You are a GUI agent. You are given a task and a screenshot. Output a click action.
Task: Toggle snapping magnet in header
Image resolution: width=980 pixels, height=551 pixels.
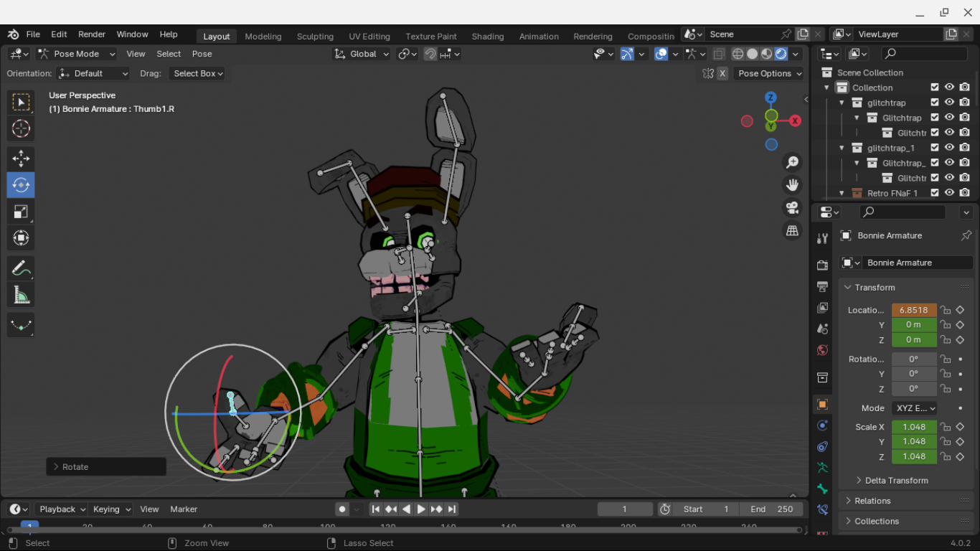click(430, 54)
